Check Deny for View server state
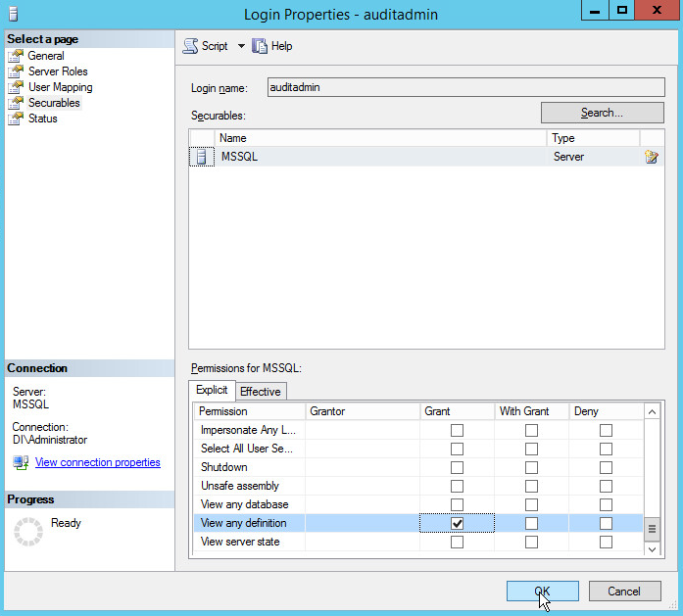Image resolution: width=683 pixels, height=616 pixels. tap(606, 543)
